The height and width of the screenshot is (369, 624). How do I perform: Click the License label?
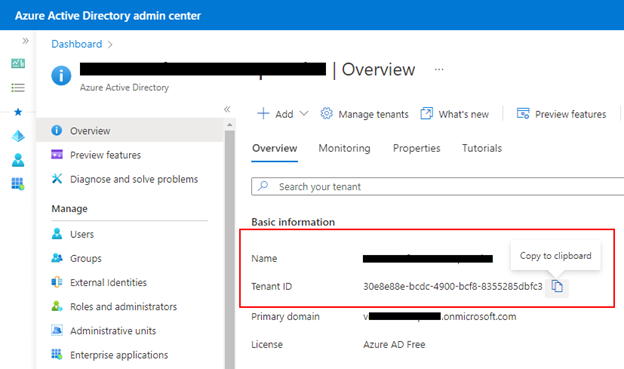pyautogui.click(x=267, y=344)
